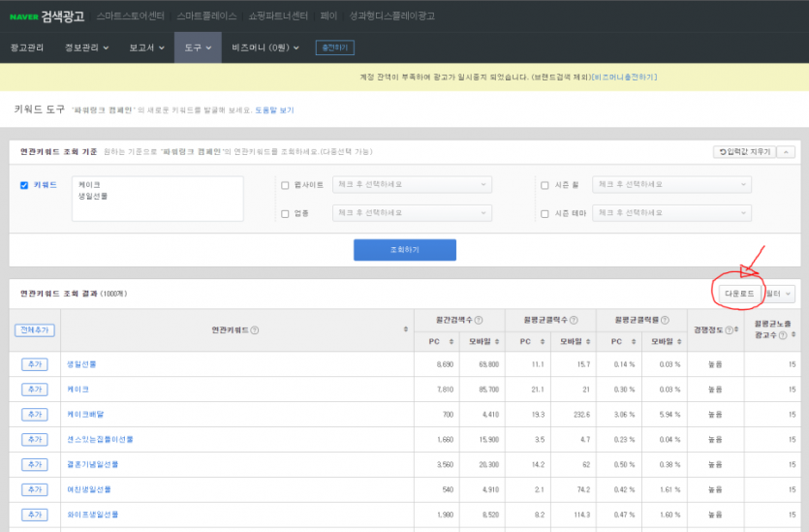Open the 케이크배달 keyword link
The width and height of the screenshot is (809, 532).
pyautogui.click(x=85, y=415)
